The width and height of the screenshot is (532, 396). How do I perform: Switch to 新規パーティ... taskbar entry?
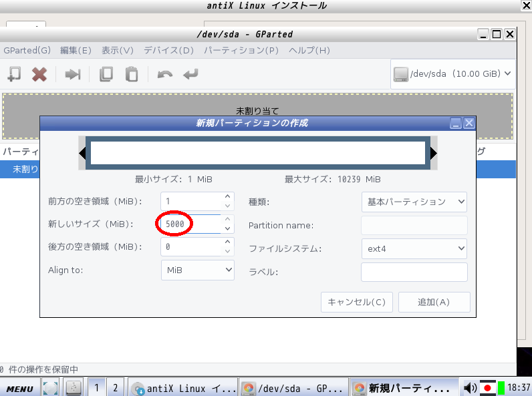coord(404,387)
